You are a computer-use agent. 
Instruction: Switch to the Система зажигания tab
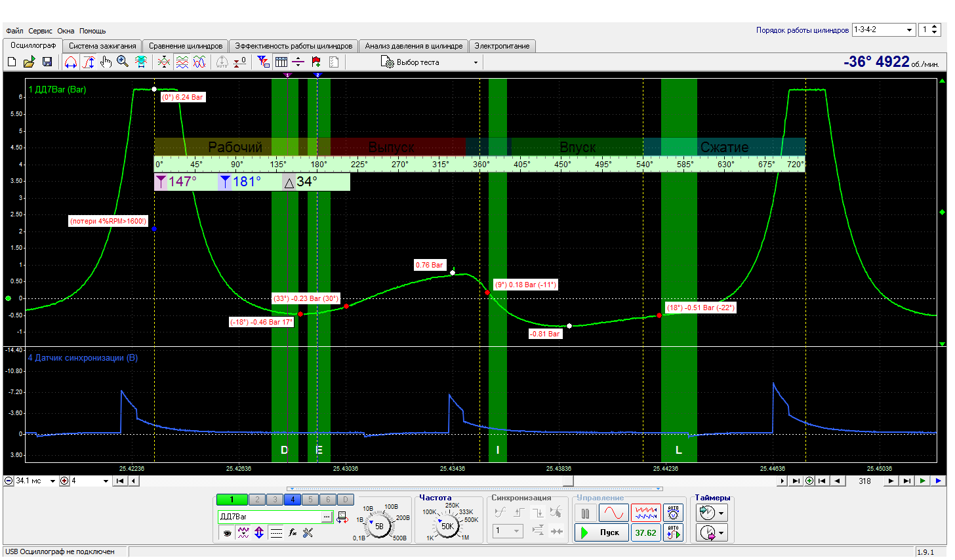102,46
